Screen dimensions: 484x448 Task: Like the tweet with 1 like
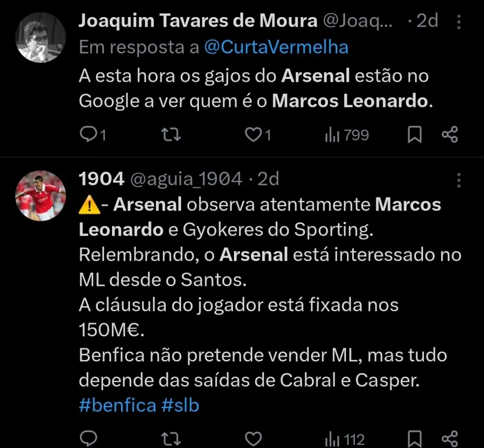pyautogui.click(x=252, y=135)
